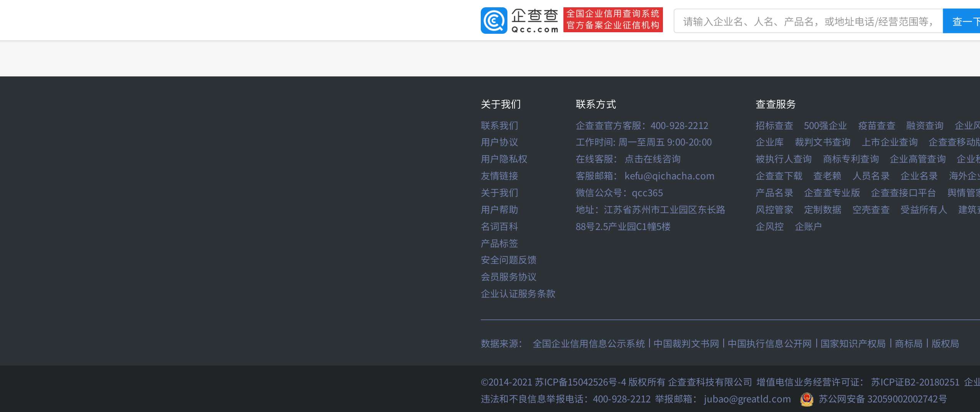Open the 关于我们 link under 用户隐私权 list
Image resolution: width=980 pixels, height=412 pixels.
click(x=499, y=193)
